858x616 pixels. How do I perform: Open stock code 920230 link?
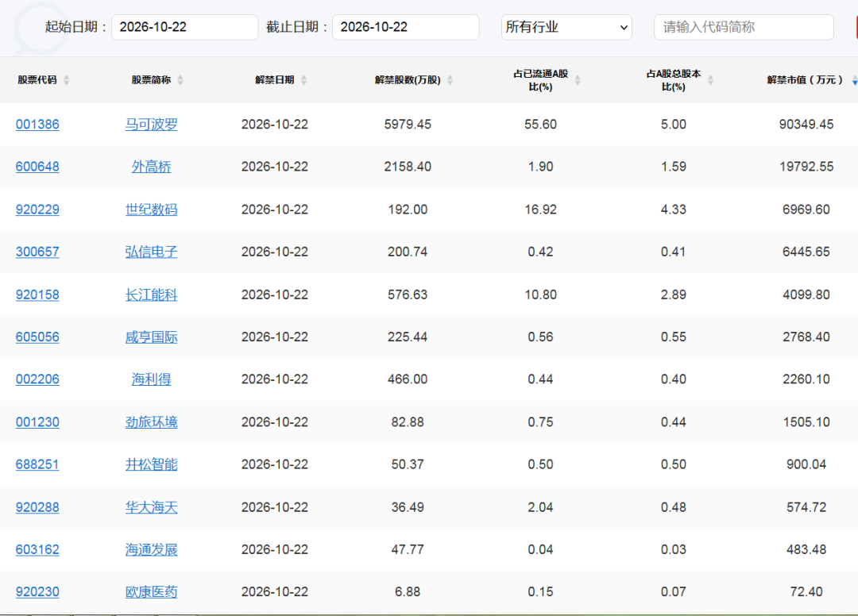[37, 592]
